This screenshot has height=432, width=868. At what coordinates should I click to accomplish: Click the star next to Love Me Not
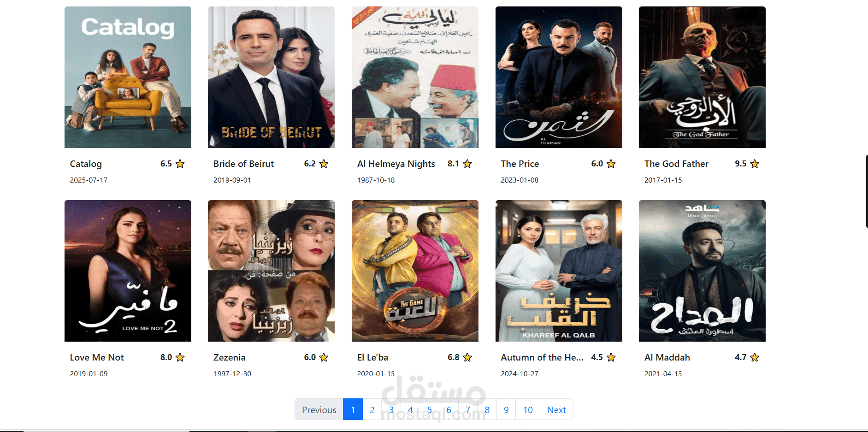pyautogui.click(x=180, y=357)
